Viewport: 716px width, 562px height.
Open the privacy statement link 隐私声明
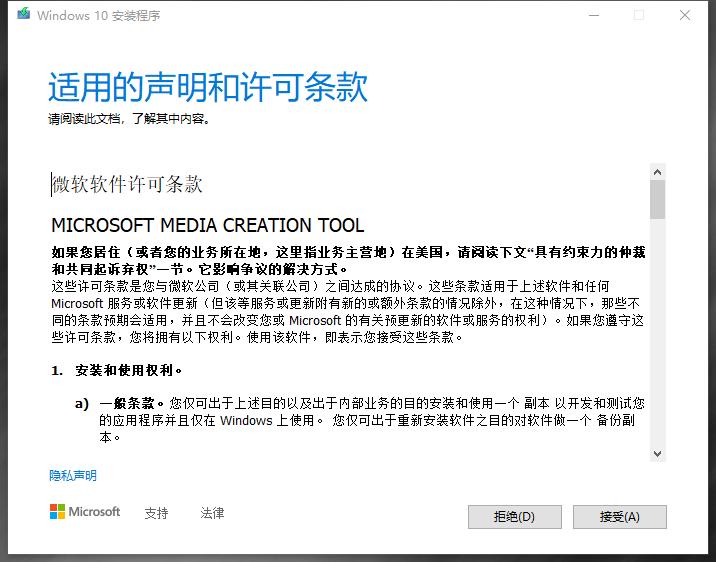click(73, 476)
